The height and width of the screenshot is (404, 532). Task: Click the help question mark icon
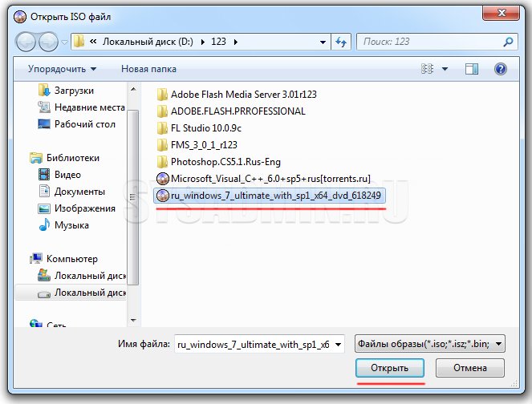(x=501, y=69)
